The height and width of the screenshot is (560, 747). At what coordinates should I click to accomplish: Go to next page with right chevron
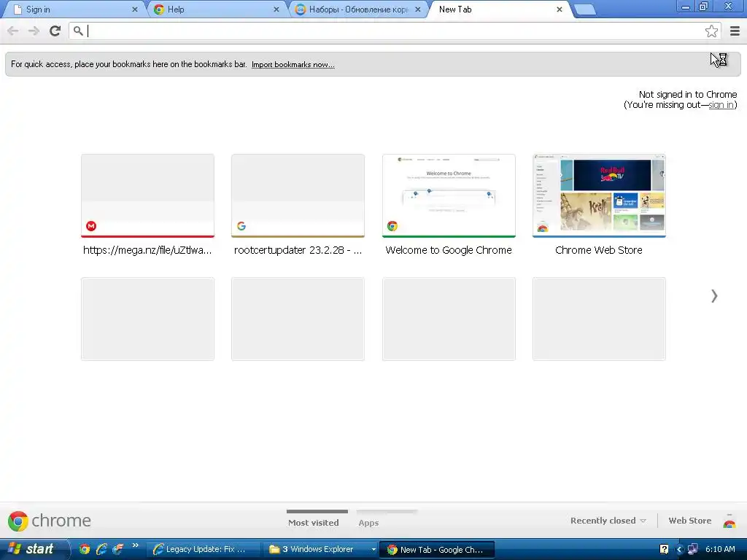714,296
